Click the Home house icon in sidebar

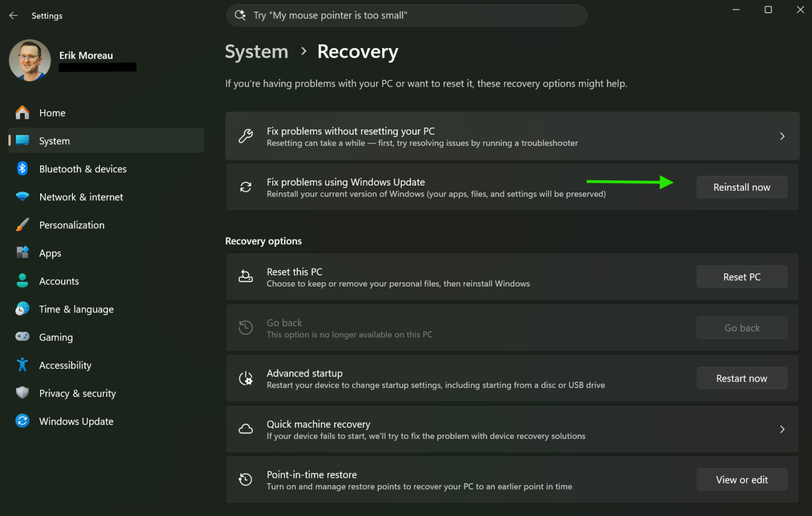tap(22, 113)
